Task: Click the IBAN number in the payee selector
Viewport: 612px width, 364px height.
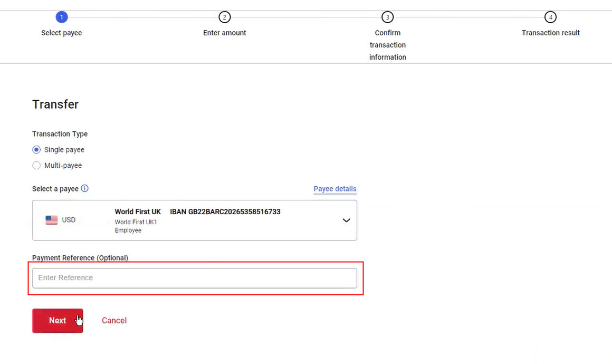Action: [225, 212]
